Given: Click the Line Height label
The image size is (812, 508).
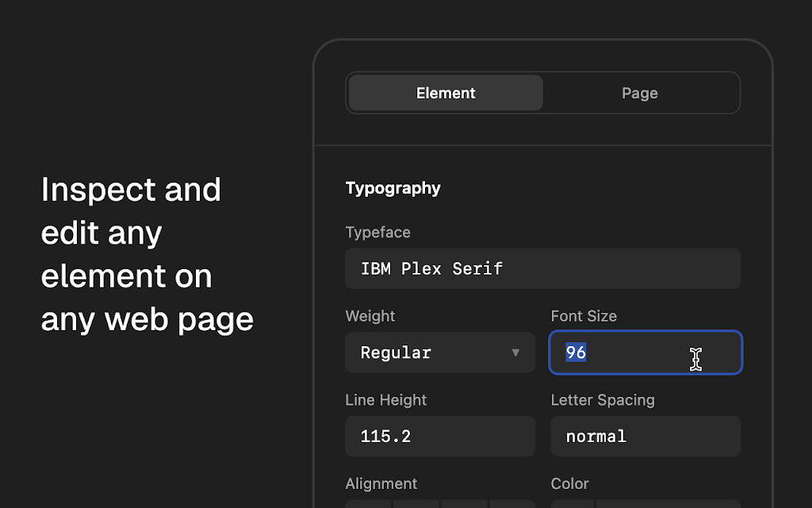Looking at the screenshot, I should click(386, 400).
